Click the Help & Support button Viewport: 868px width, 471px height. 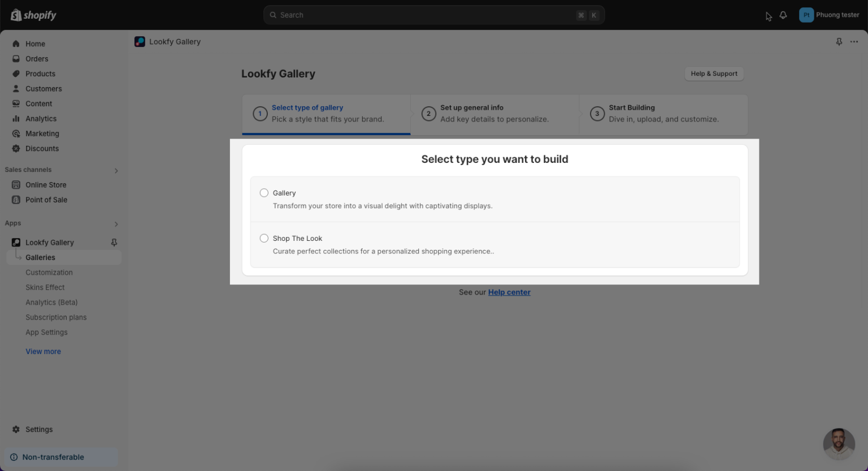[714, 74]
